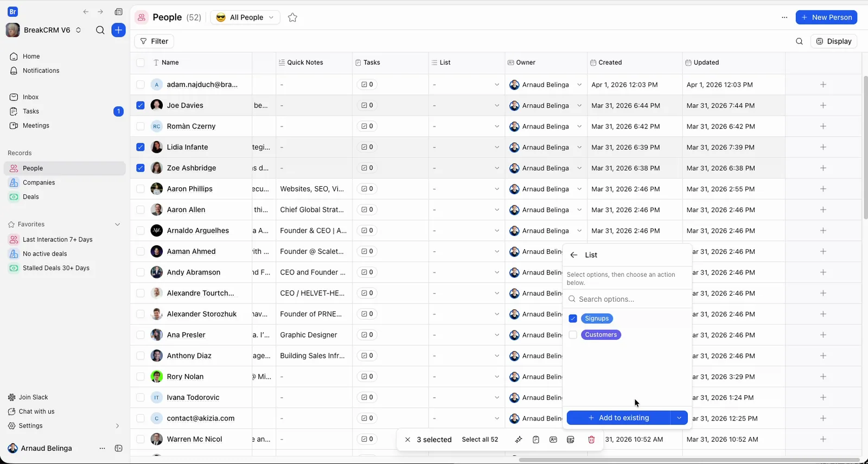This screenshot has height=464, width=868.
Task: Click the contact card icon in selection bar
Action: click(553, 440)
